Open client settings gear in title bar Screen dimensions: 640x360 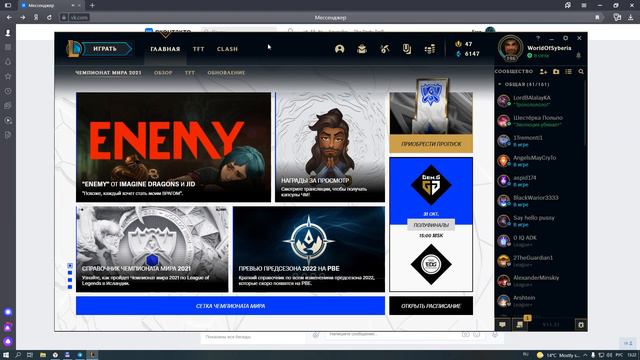coord(565,38)
